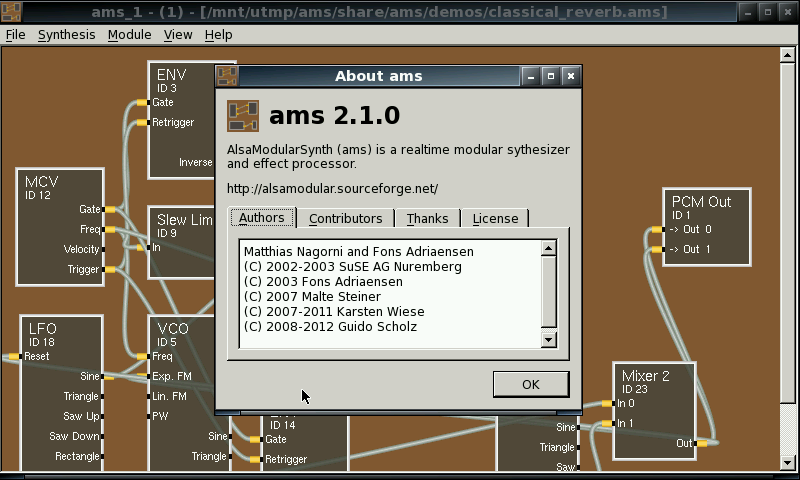The image size is (800, 480).
Task: Click the Slew Limiter In port
Action: [x=142, y=247]
